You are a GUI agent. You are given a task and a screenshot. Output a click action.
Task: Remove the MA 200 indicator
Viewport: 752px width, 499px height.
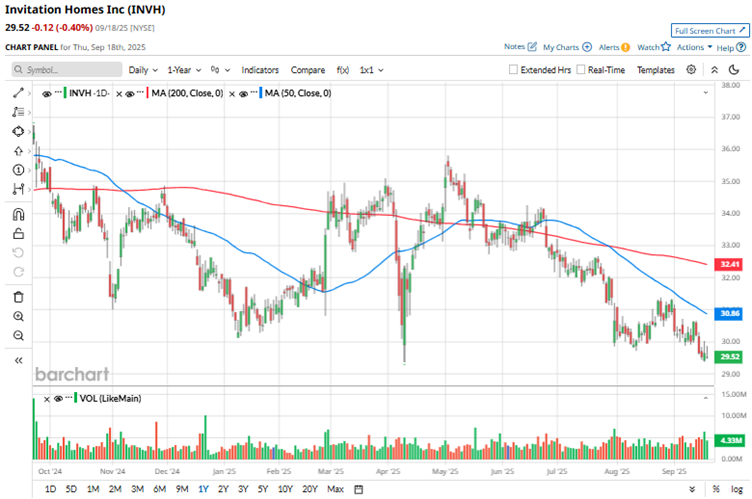(x=119, y=94)
